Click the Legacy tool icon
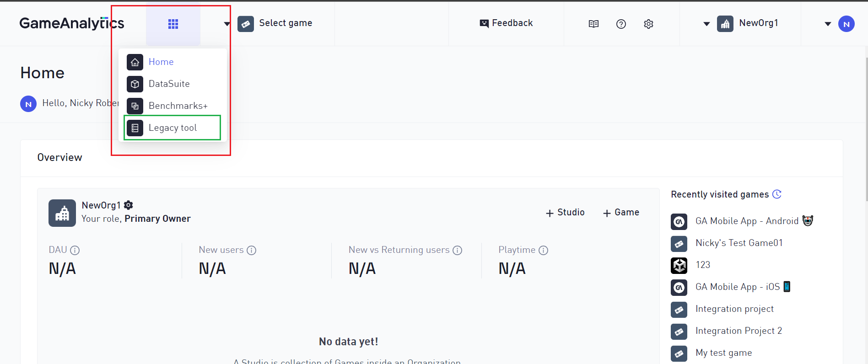Image resolution: width=868 pixels, height=364 pixels. (x=135, y=128)
